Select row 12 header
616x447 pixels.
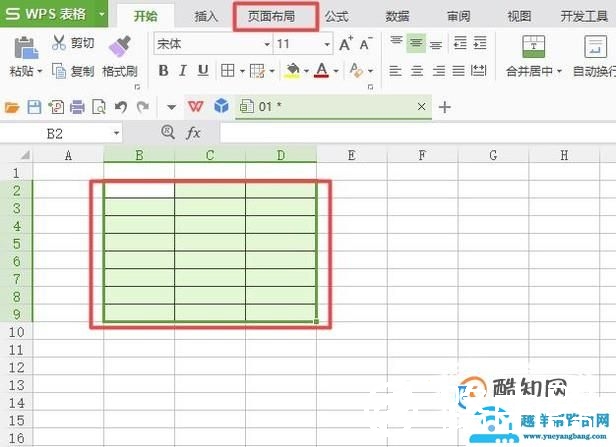[16, 368]
